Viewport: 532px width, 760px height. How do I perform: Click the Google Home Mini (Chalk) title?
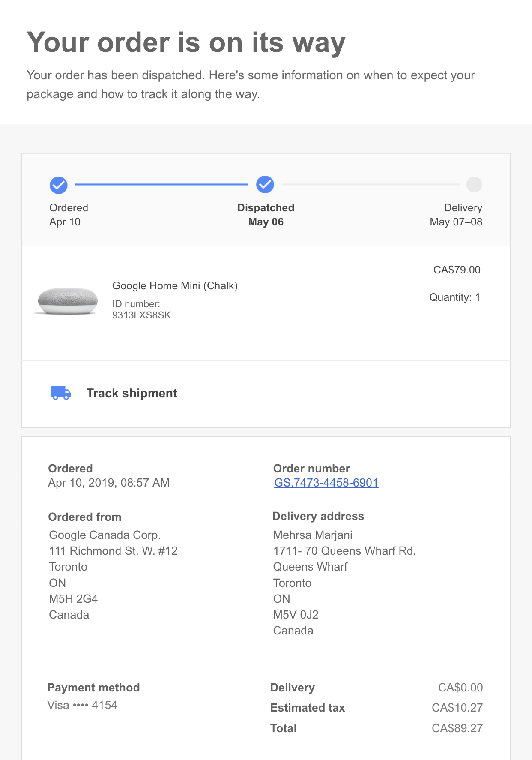click(x=175, y=286)
